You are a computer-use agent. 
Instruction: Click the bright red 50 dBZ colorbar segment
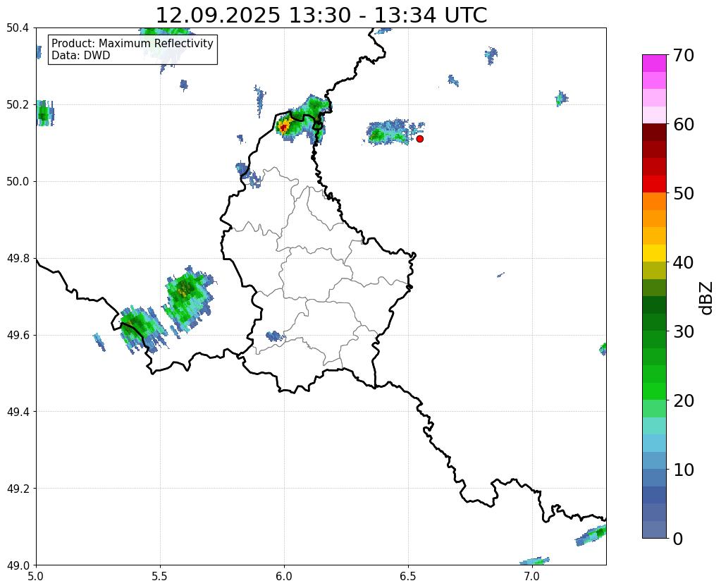(x=654, y=184)
